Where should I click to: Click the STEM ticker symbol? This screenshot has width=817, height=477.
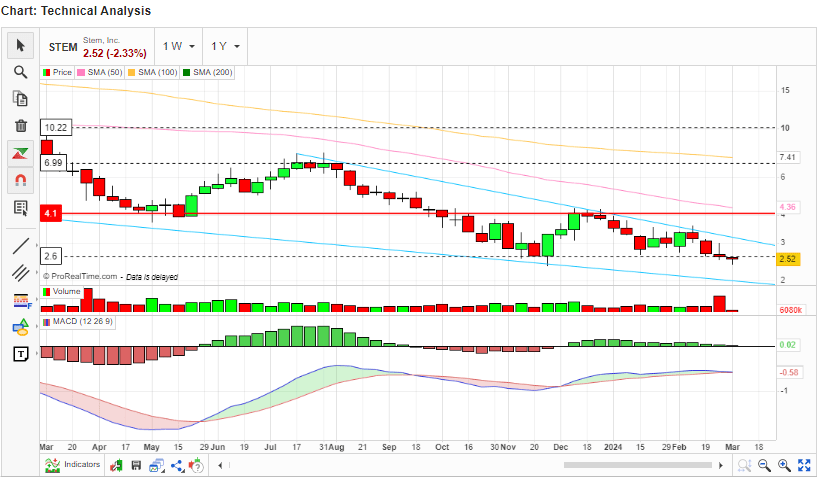pos(63,47)
